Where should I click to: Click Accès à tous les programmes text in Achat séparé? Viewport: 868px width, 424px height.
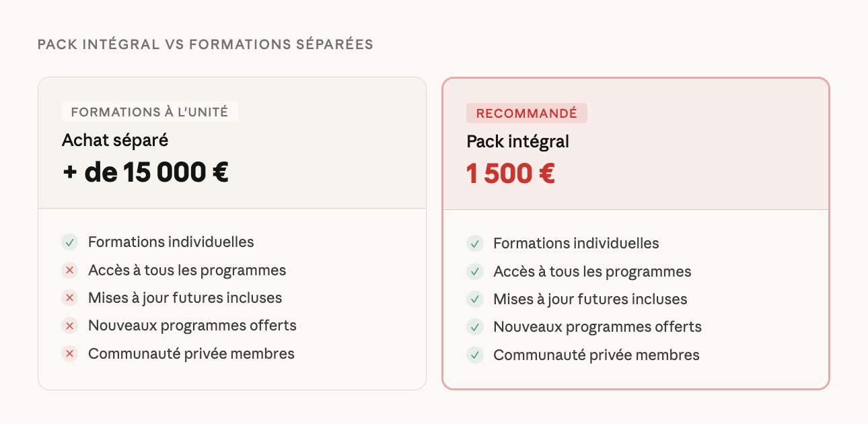coord(187,271)
